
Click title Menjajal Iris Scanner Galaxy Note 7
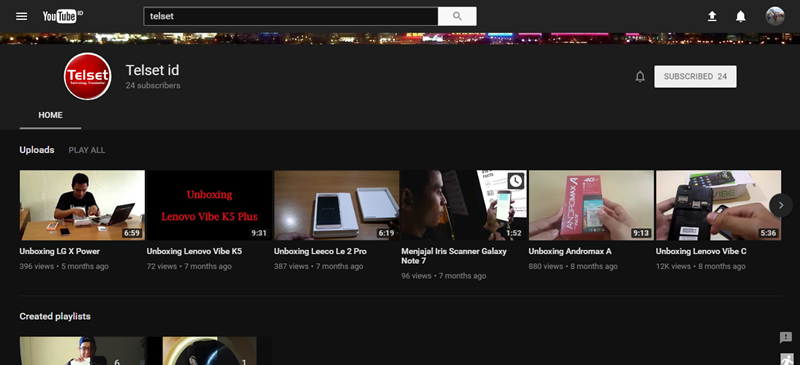click(x=454, y=256)
